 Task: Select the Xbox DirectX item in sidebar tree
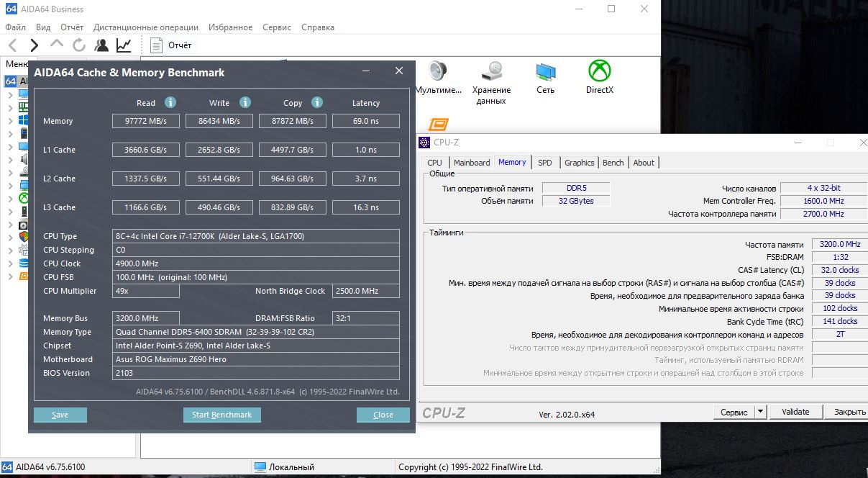coord(23,198)
